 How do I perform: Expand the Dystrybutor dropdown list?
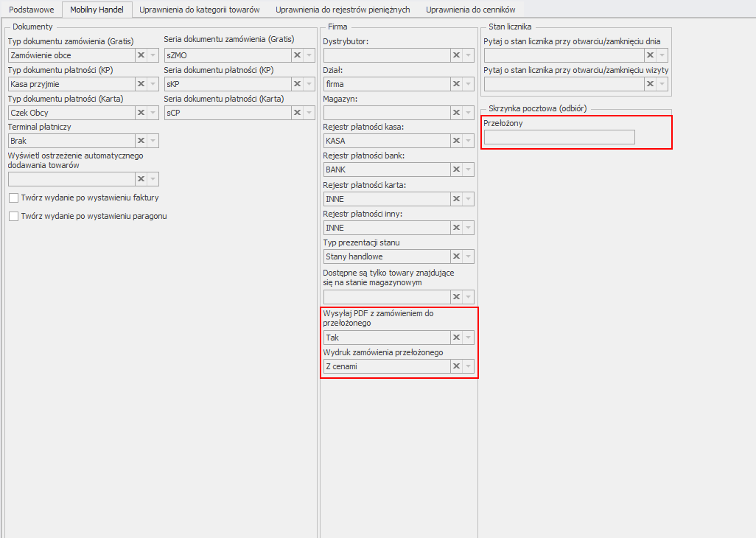click(x=469, y=55)
